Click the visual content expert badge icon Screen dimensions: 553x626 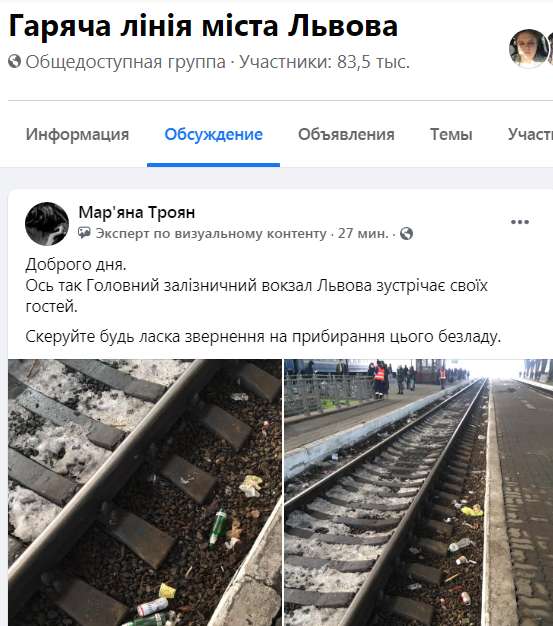(84, 233)
